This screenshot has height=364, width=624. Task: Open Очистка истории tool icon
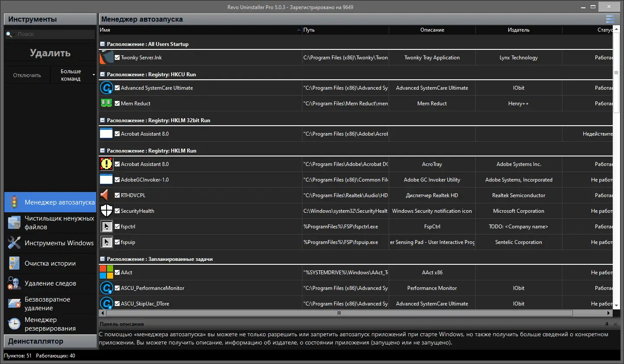coord(14,263)
